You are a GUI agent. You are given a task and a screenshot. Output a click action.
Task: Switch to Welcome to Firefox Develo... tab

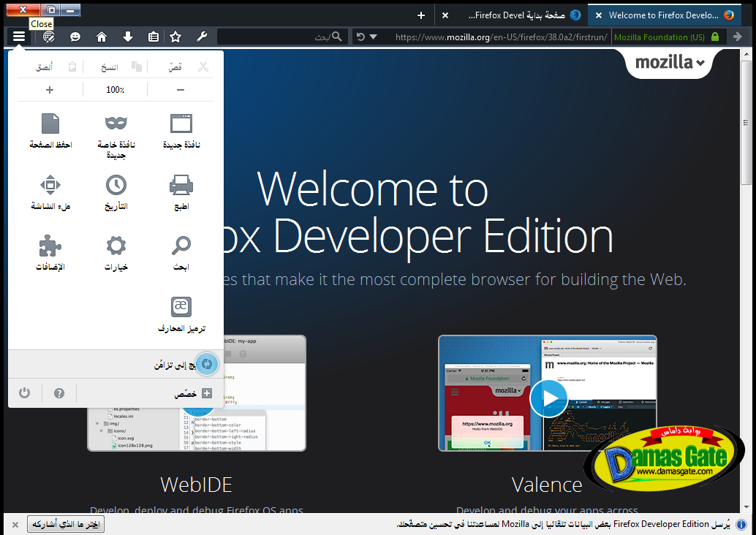(x=663, y=15)
